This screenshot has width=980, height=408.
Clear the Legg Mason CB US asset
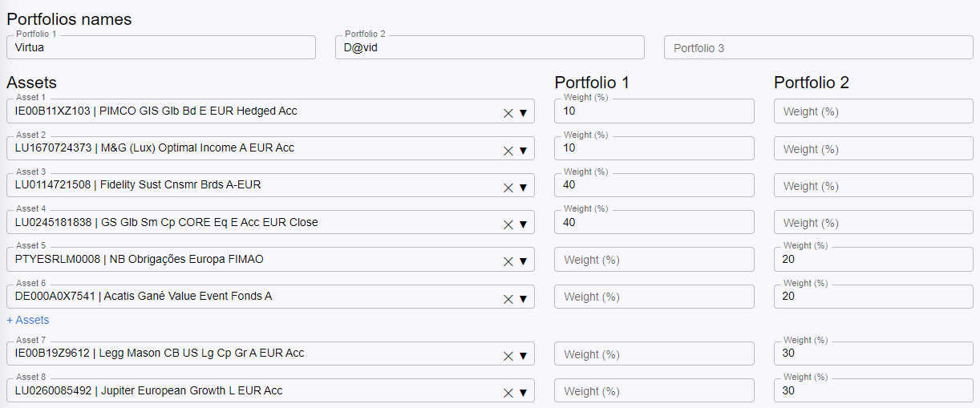click(508, 355)
